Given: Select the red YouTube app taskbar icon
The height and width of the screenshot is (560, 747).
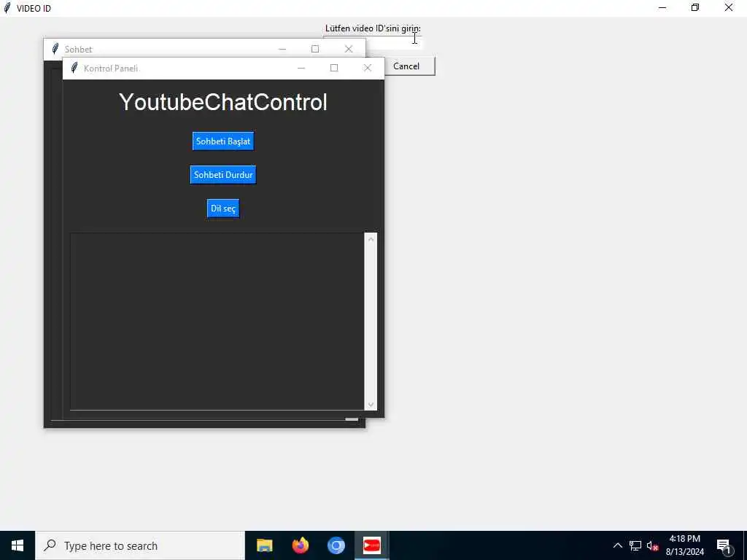Looking at the screenshot, I should pos(371,545).
